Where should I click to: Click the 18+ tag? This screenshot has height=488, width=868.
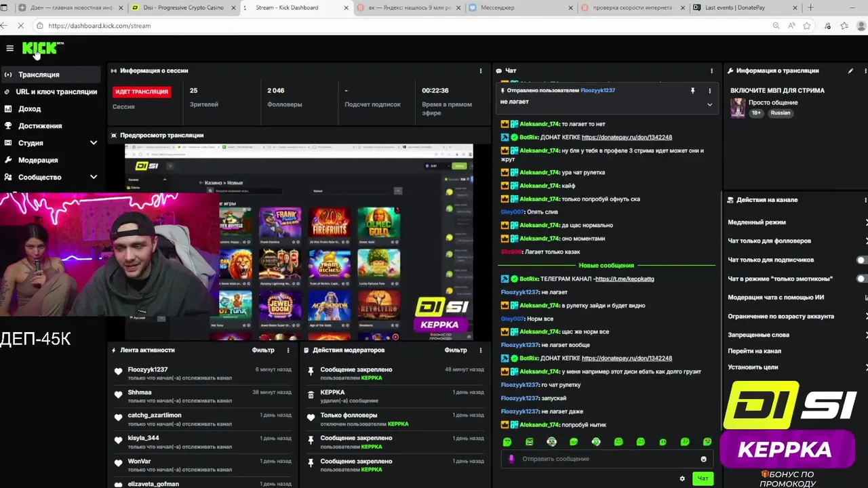(757, 113)
